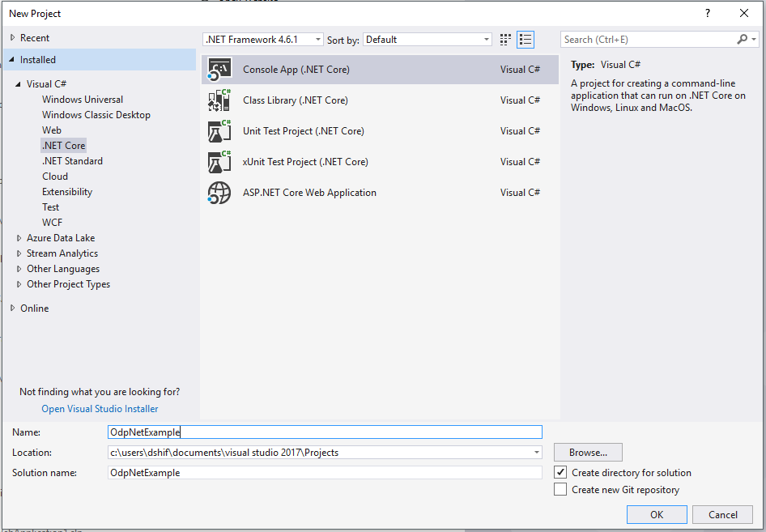766x532 pixels.
Task: Switch to medium icons view
Action: point(505,40)
